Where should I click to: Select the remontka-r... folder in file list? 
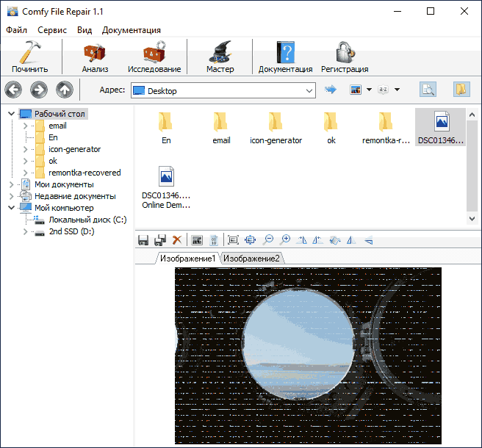(x=386, y=127)
